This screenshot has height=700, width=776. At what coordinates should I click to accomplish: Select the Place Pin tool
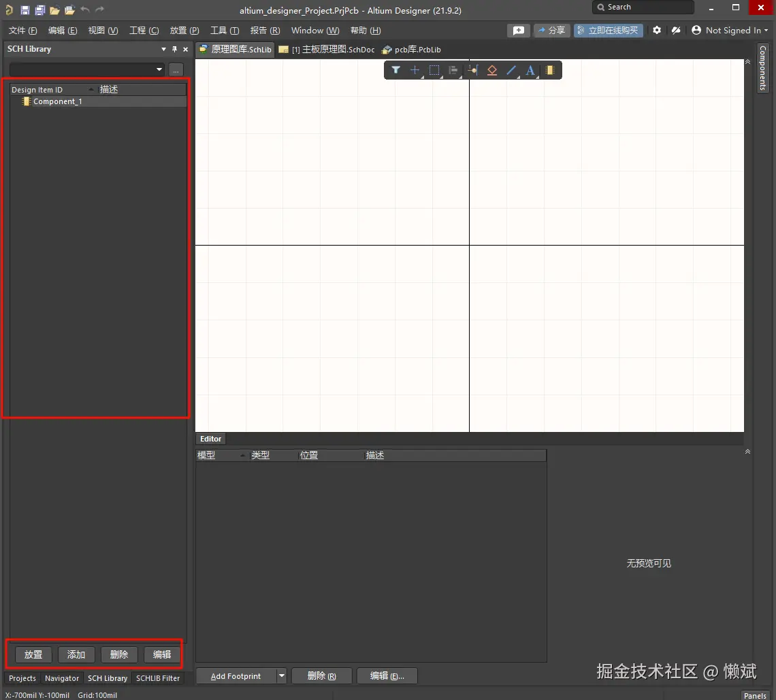472,70
